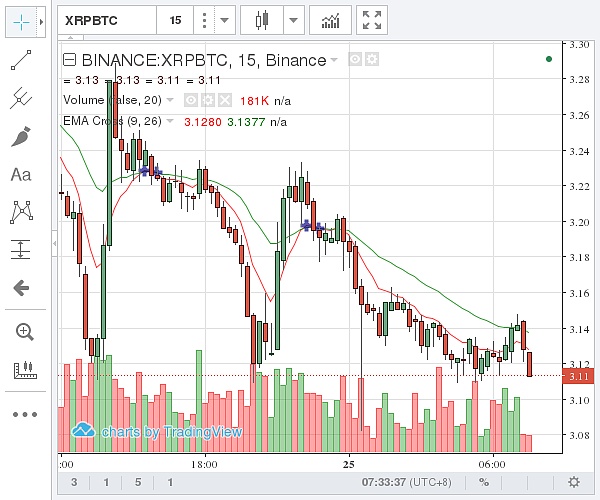Collapse the BINANCE:XRPBTC legend
600x500 pixels.
(x=69, y=60)
